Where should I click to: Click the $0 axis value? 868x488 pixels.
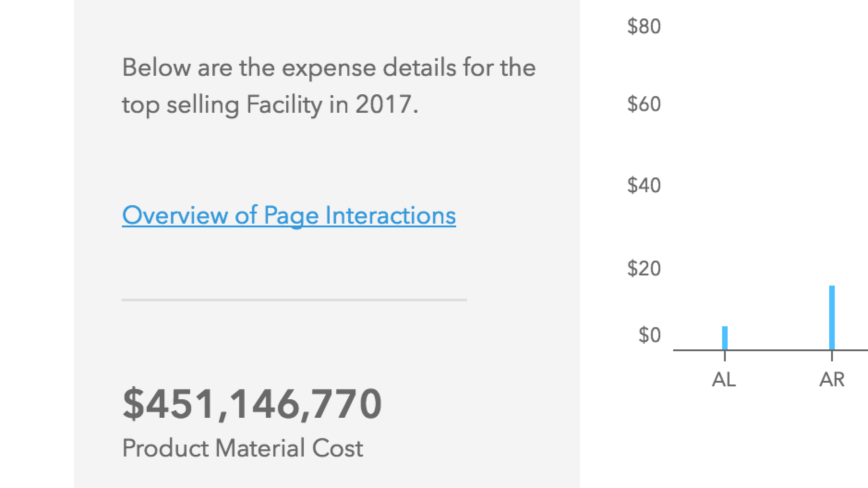[649, 335]
